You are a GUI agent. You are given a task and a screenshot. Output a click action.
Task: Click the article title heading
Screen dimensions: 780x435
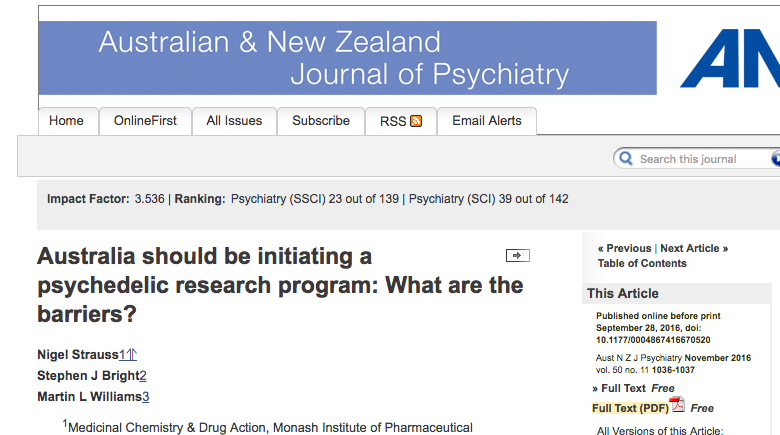tap(280, 285)
